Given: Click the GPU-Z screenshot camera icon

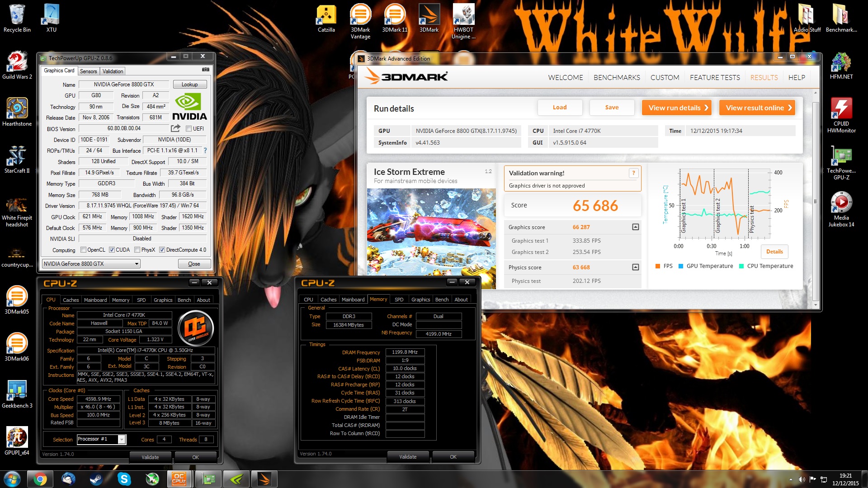Looking at the screenshot, I should point(206,70).
